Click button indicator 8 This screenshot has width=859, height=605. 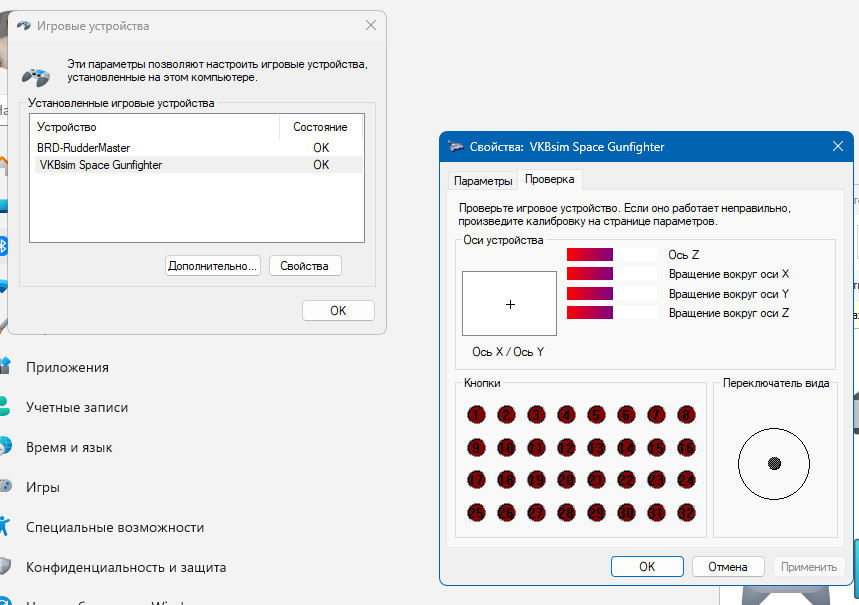pyautogui.click(x=686, y=415)
